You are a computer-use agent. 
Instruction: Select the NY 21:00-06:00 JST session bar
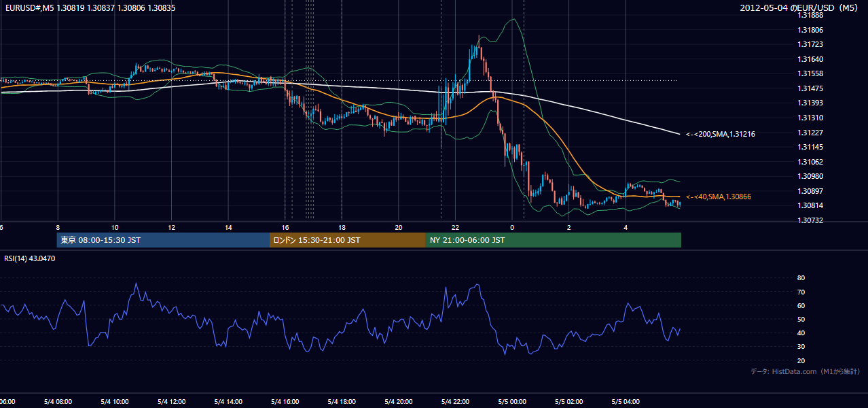click(554, 240)
